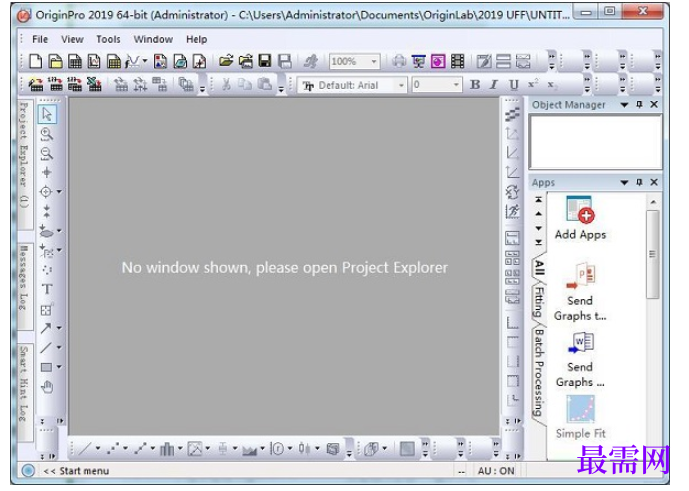Toggle Italic formatting
The image size is (689, 491).
(494, 84)
